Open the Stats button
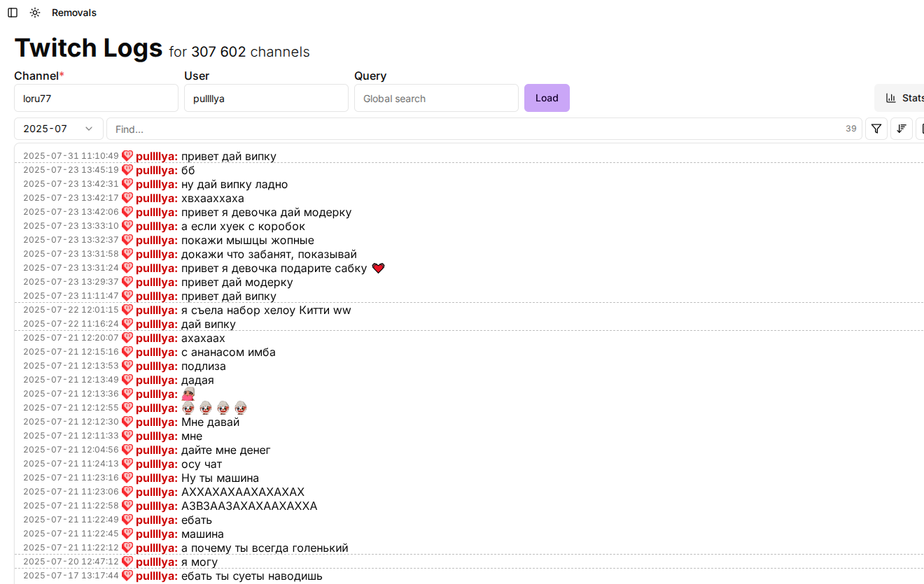Viewport: 924px width, 584px height. (899, 98)
